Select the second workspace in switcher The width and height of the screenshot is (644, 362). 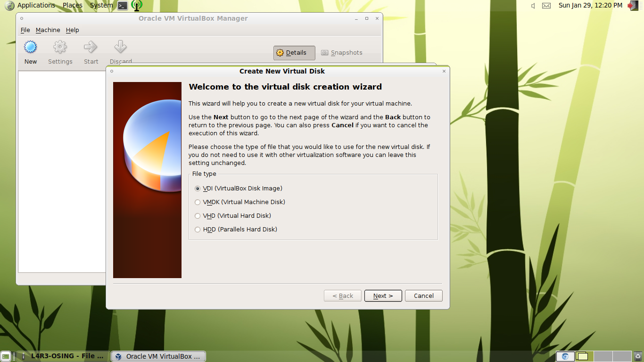(584, 356)
